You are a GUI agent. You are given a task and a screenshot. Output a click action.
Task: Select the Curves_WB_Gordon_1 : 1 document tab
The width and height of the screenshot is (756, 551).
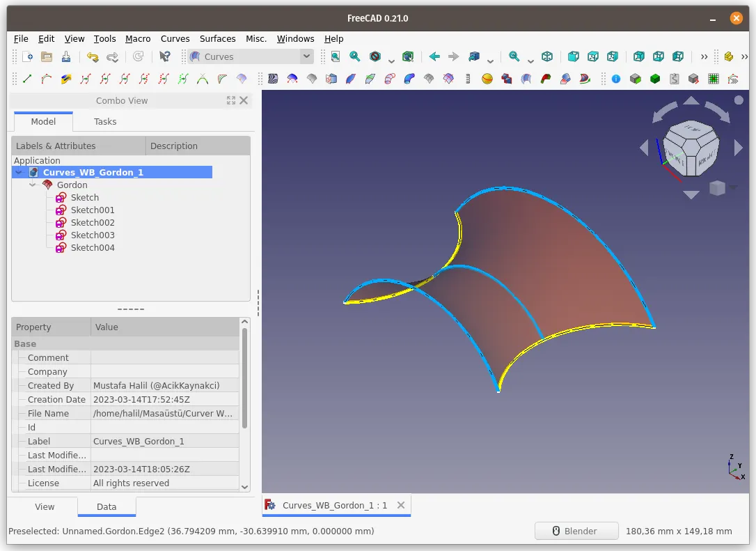coord(335,505)
